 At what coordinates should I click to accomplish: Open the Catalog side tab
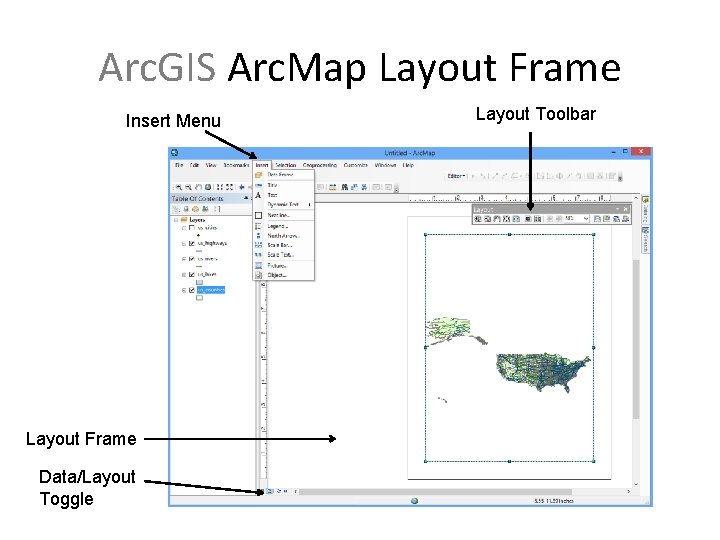click(646, 209)
